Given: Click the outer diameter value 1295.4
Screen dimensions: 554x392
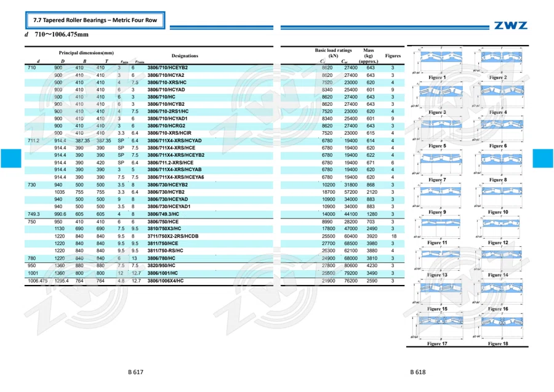Looking at the screenshot, I should coord(62,281).
